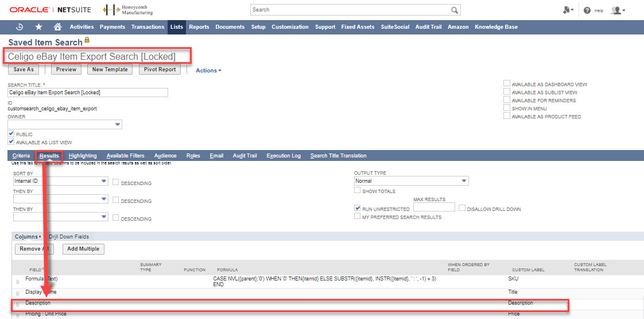Image resolution: width=644 pixels, height=319 pixels.
Task: Select the Display Name field cell
Action: point(41,292)
